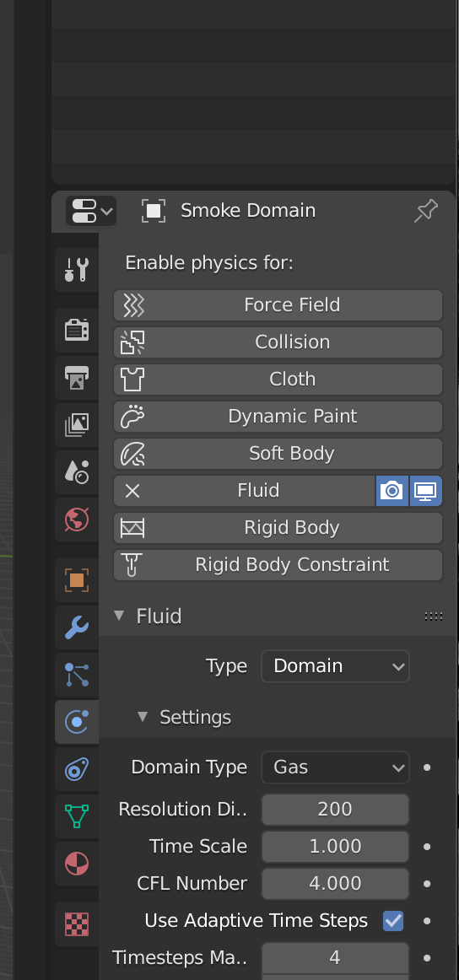Click the 'Enable physics for:' label

[209, 263]
